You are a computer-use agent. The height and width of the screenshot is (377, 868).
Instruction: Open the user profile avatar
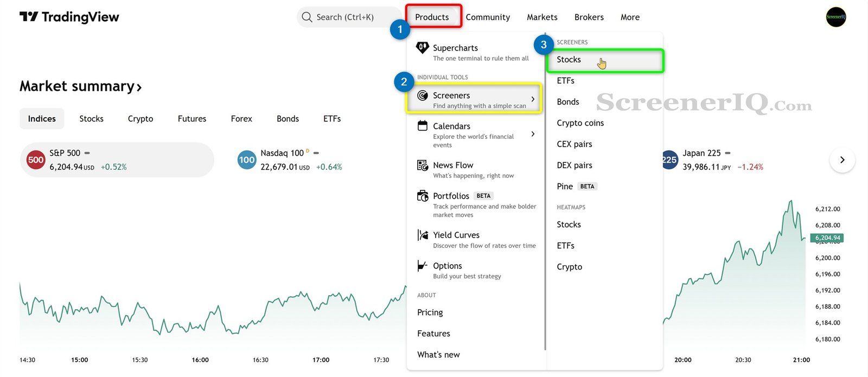point(836,17)
